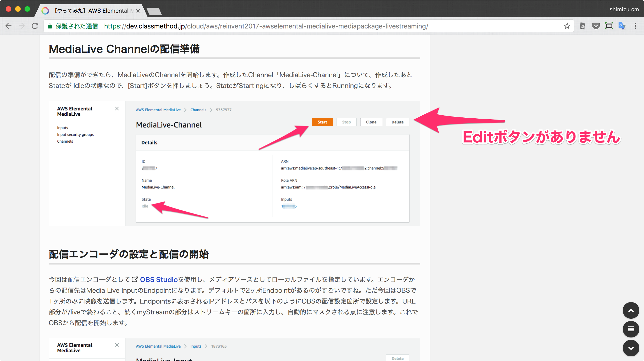Open the Pocket extension icon

point(596,26)
